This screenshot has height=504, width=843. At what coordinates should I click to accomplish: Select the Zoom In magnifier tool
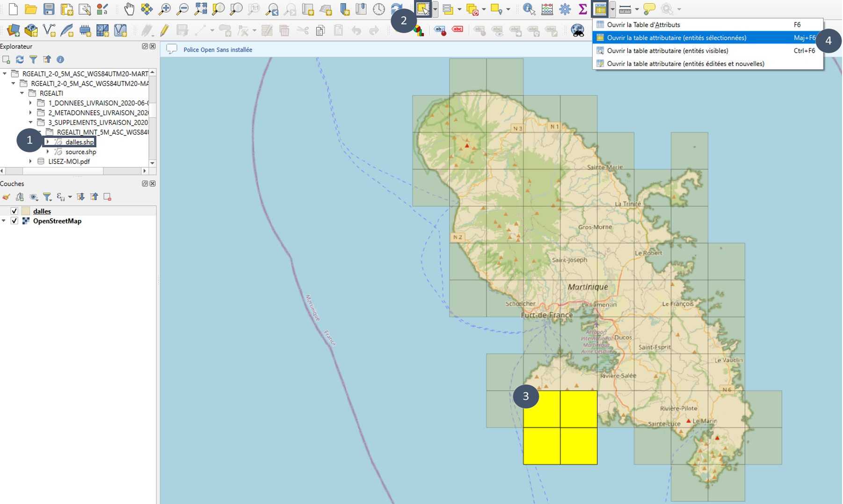click(x=165, y=9)
